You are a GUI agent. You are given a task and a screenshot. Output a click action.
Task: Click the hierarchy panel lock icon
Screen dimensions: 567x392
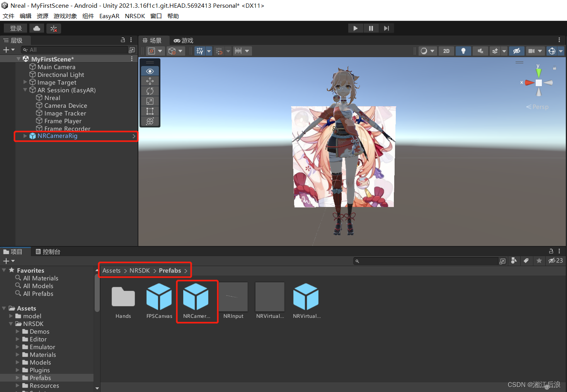(x=123, y=40)
